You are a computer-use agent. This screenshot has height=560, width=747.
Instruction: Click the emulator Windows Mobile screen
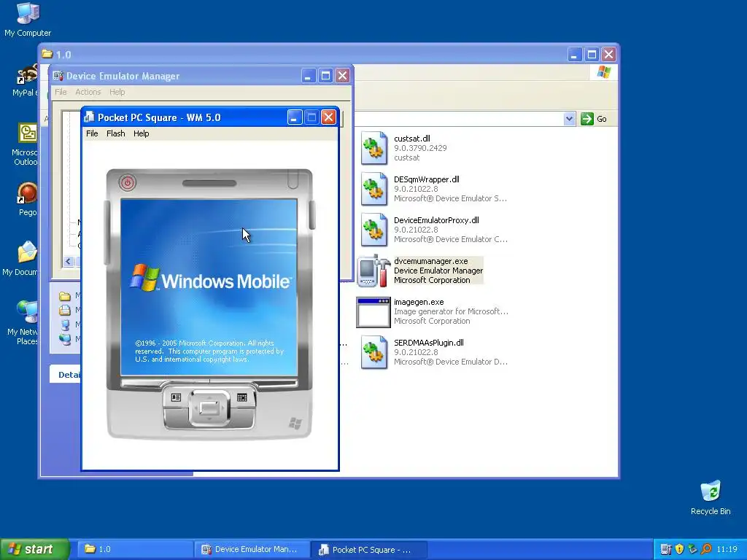coord(209,287)
